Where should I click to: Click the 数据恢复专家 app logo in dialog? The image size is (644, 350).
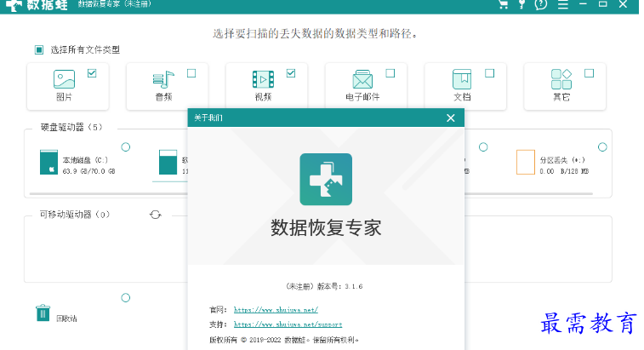[x=326, y=180]
